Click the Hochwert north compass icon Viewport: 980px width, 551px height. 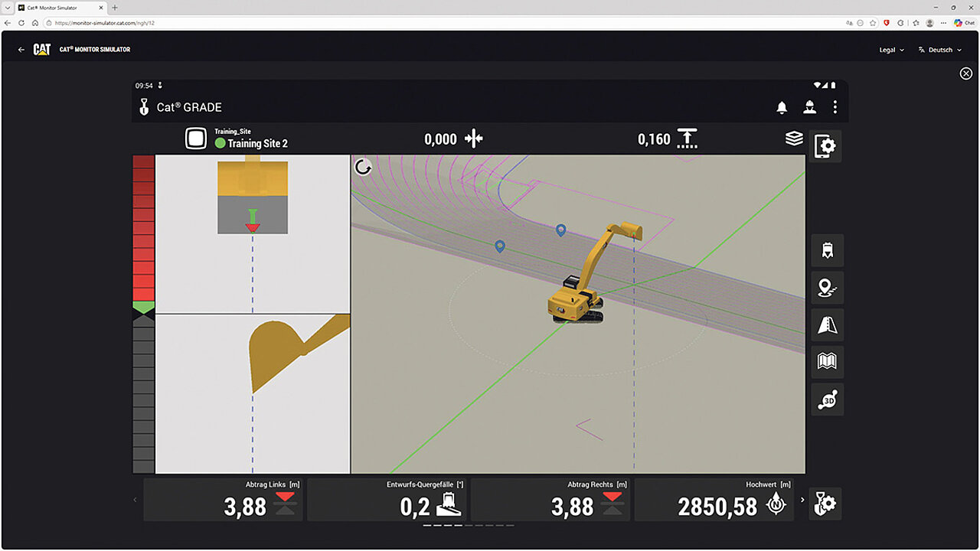coord(777,504)
